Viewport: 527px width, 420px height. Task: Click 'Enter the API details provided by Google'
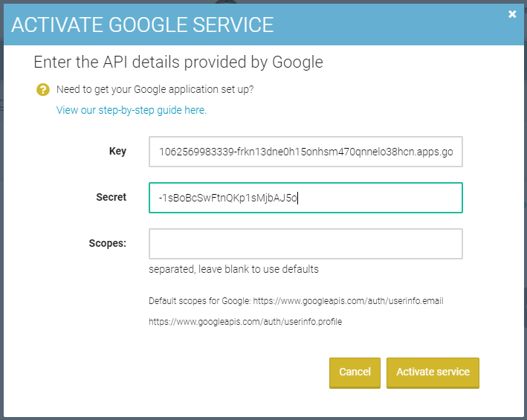click(x=178, y=62)
